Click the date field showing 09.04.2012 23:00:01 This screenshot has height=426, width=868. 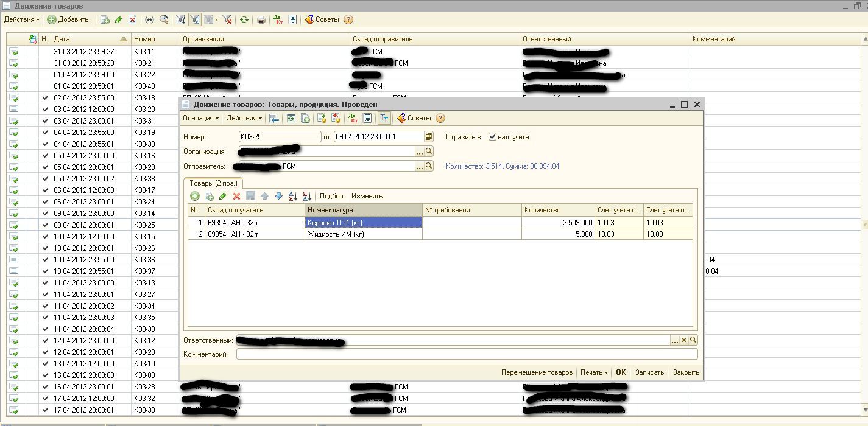[379, 137]
